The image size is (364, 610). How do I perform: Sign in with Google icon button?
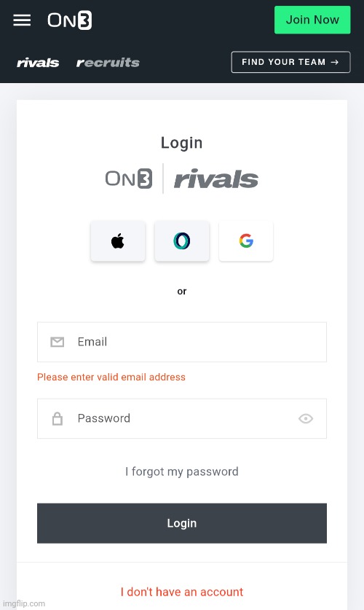[x=246, y=241]
